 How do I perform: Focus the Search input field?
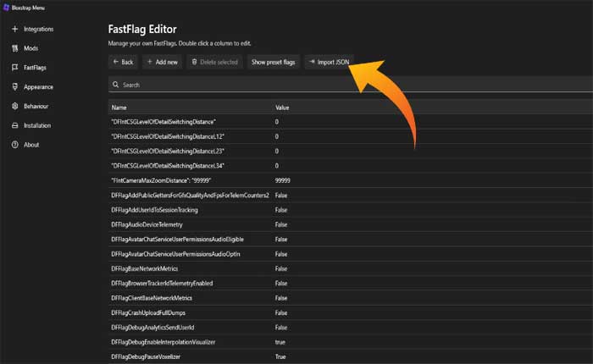click(x=339, y=85)
